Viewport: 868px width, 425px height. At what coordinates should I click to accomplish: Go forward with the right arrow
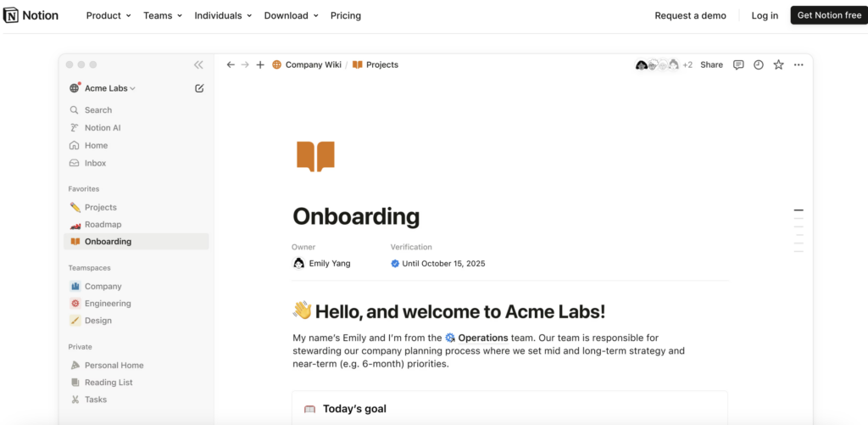pos(245,64)
